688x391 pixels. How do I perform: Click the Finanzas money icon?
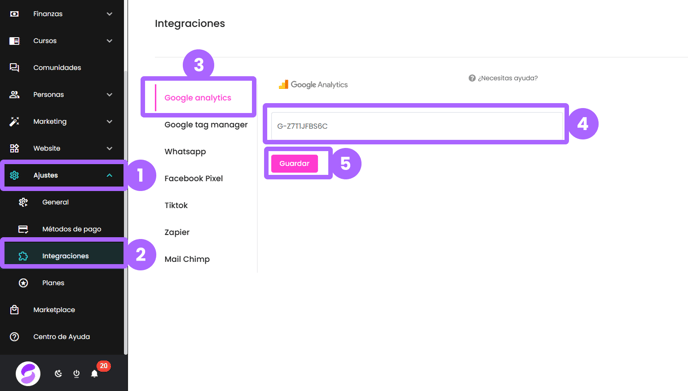click(14, 14)
